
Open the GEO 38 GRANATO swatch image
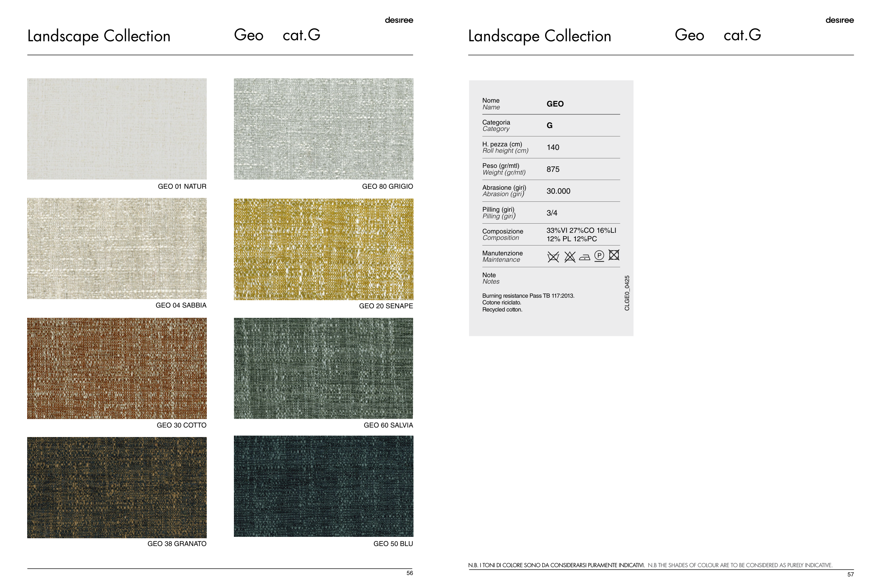coord(117,487)
